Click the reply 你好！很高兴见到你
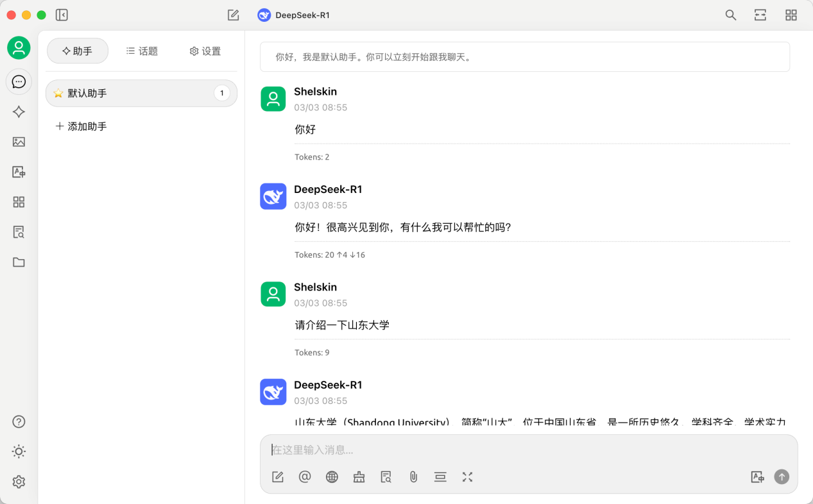Screen dimensions: 813x504 point(403,227)
